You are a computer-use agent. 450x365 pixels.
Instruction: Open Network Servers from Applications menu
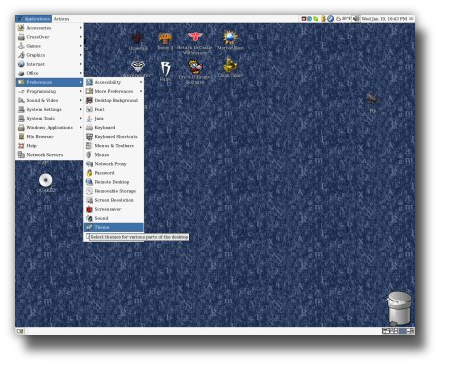click(x=49, y=155)
